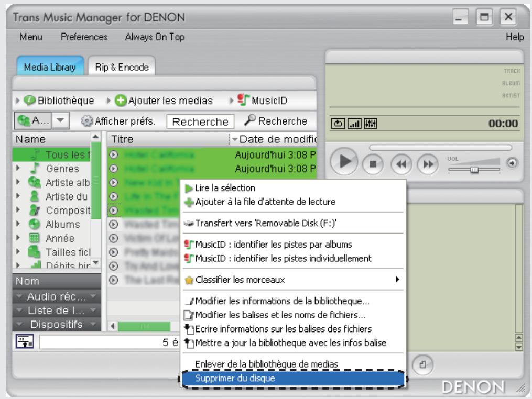Open the Help menu

point(515,37)
